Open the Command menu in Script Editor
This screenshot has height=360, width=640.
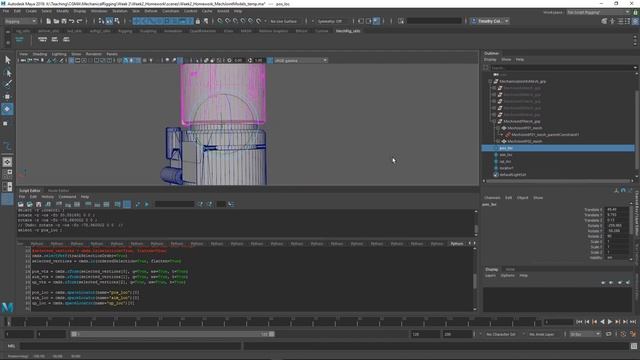tap(67, 197)
